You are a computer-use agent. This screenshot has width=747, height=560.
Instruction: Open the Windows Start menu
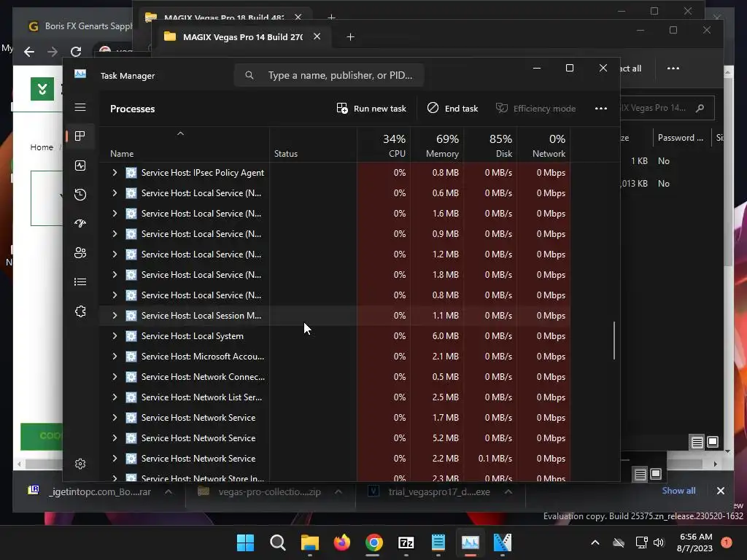(x=245, y=542)
